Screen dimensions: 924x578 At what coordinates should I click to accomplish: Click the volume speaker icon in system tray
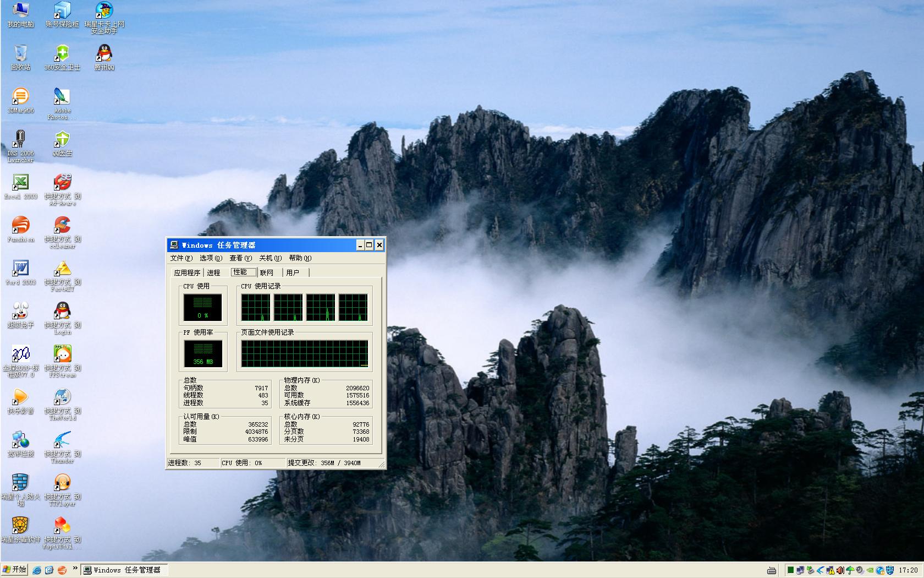pos(840,570)
